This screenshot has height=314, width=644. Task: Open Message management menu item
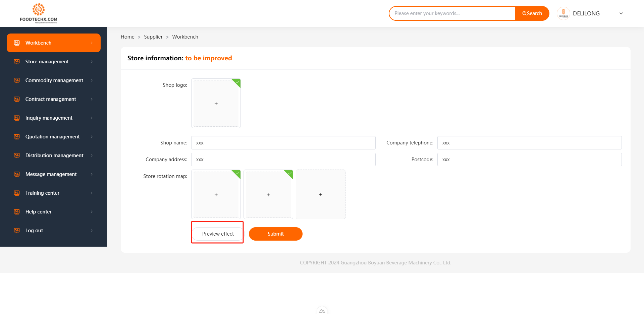tap(51, 174)
